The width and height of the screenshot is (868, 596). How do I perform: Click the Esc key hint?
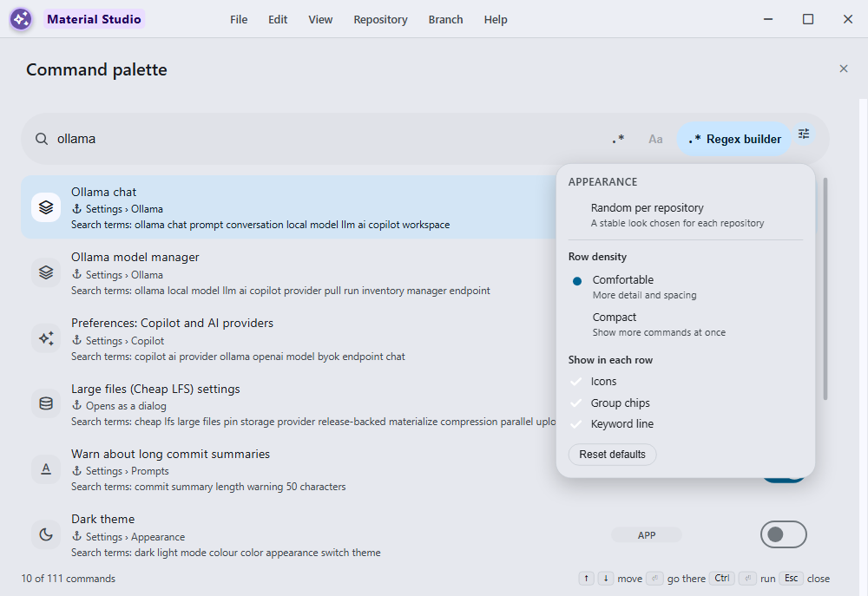tap(791, 579)
